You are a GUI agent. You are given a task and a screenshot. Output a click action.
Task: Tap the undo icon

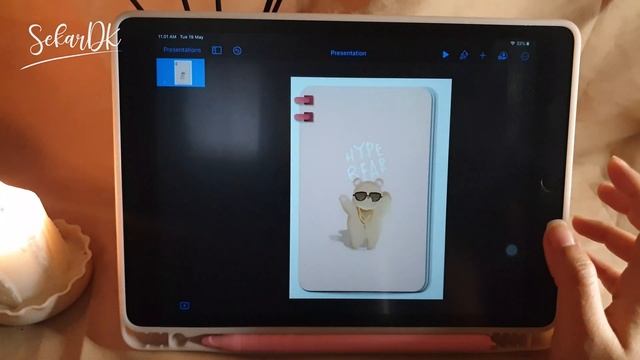pos(237,51)
